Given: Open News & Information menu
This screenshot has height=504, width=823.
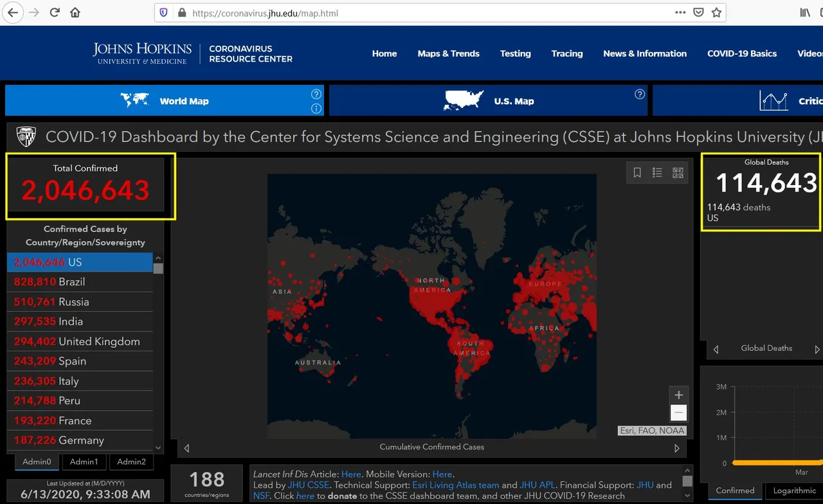Looking at the screenshot, I should tap(645, 53).
